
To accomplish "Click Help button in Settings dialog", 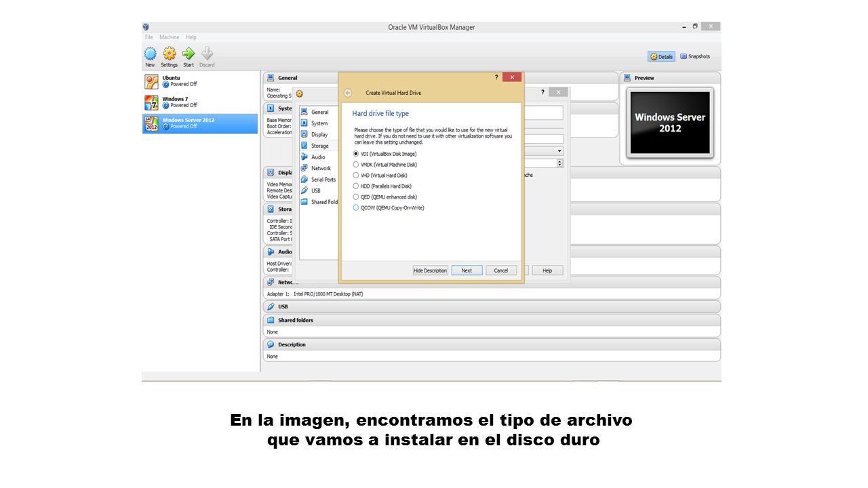I will 547,270.
